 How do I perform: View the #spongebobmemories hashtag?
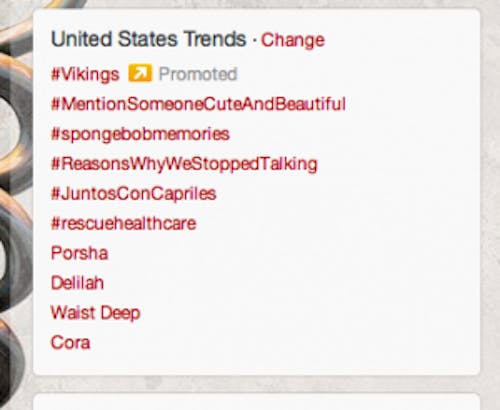pyautogui.click(x=140, y=134)
